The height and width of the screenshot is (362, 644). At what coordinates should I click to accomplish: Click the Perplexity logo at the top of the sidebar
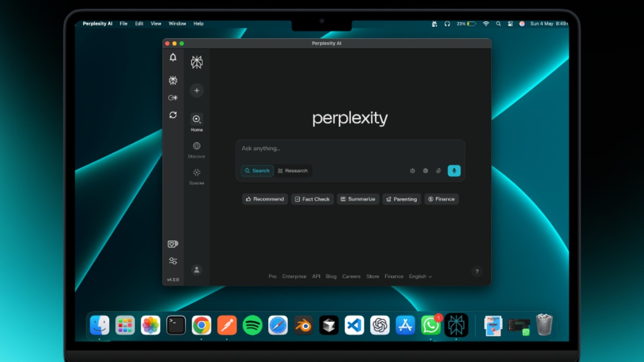196,62
